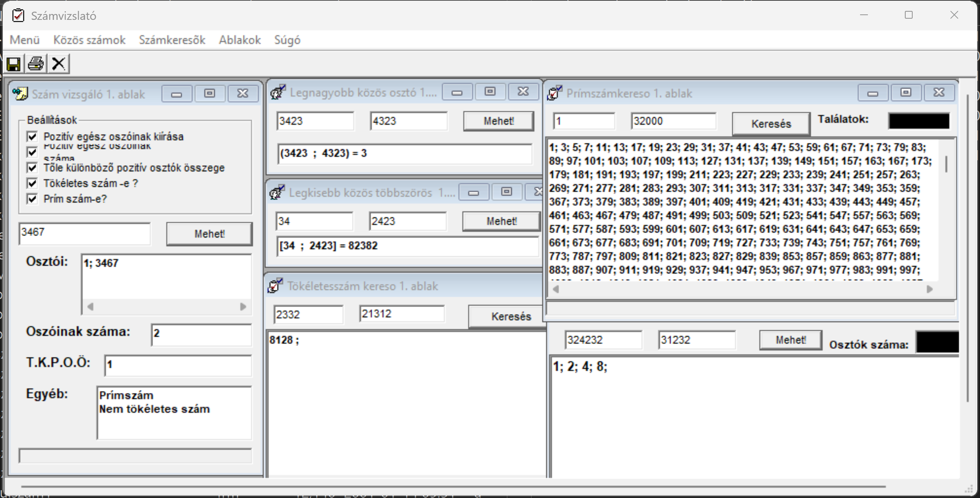Open the Közös számok menu

89,40
